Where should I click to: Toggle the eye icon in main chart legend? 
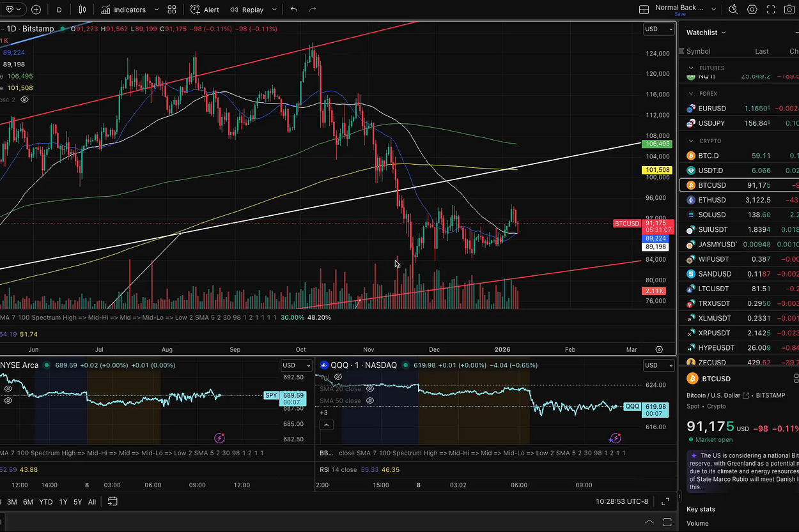coord(24,100)
